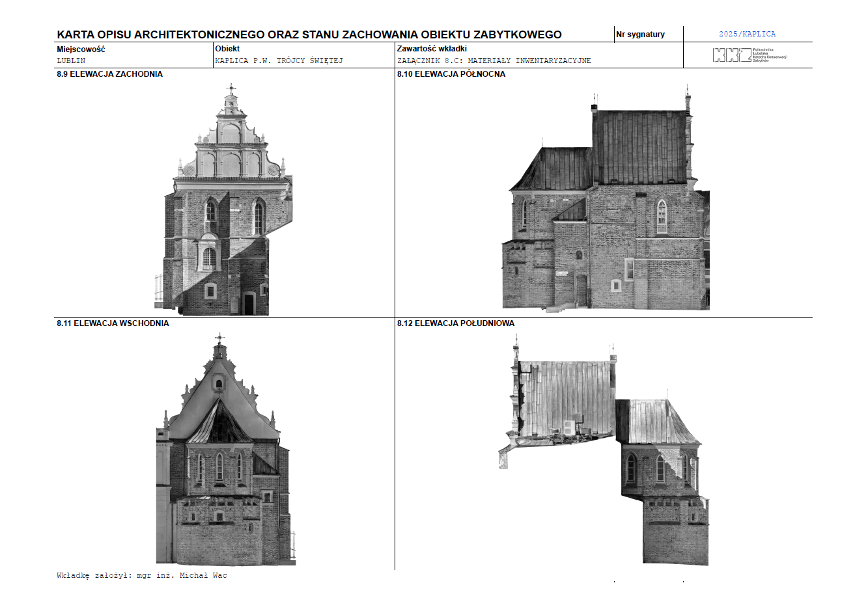Select the document title starting 'KARTA OPISU ARCHITEKTONICZNEGO'
The height and width of the screenshot is (611, 868).
[309, 34]
